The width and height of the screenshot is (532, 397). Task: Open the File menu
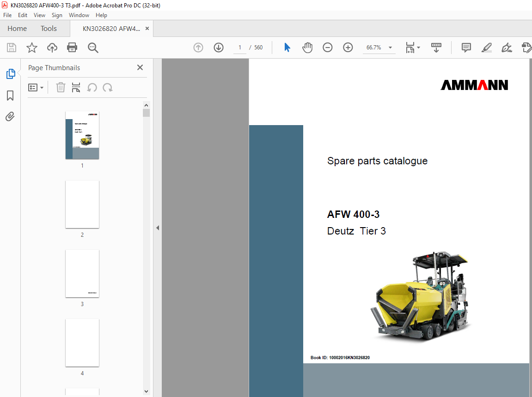(7, 15)
